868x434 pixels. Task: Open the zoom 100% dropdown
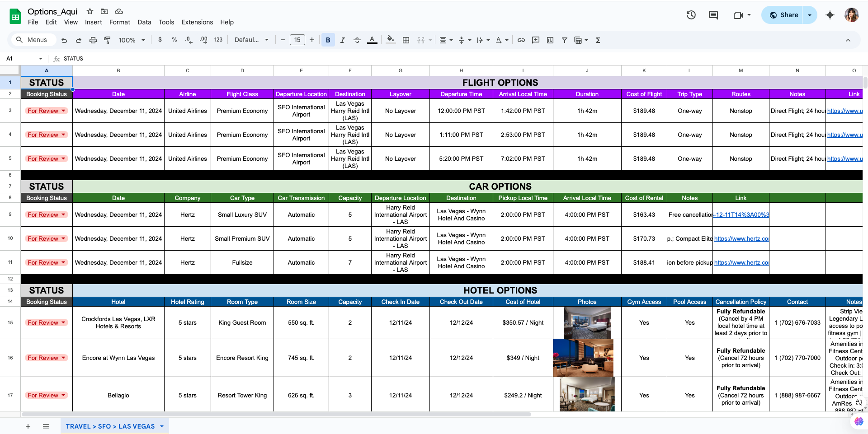(132, 40)
